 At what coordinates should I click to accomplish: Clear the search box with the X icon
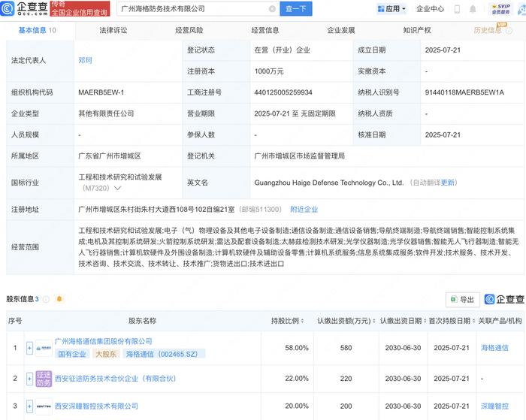pyautogui.click(x=272, y=9)
